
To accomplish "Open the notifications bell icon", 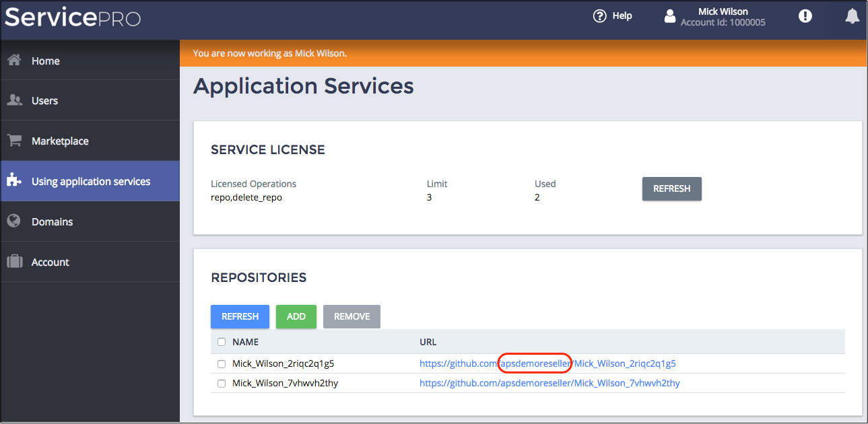I will coord(852,16).
